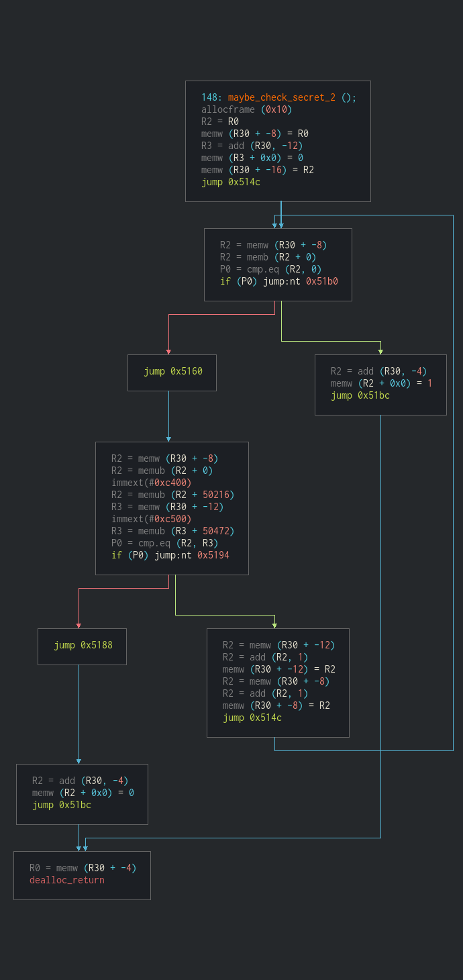Viewport: 463px width, 980px height.
Task: Select 'R2 = memw (R30 + -12)' in the increment block
Action: (x=278, y=645)
